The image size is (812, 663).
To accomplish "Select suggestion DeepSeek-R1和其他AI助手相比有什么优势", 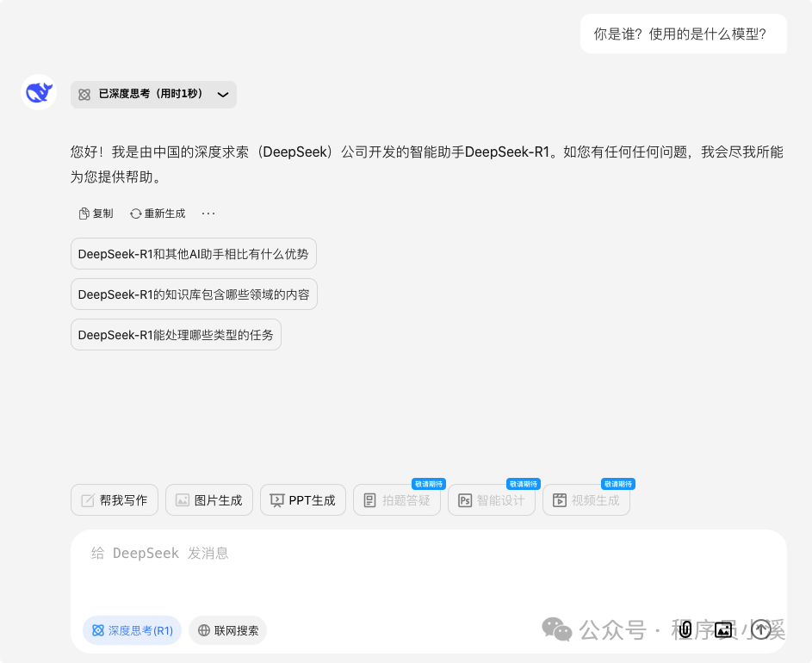I will [193, 254].
